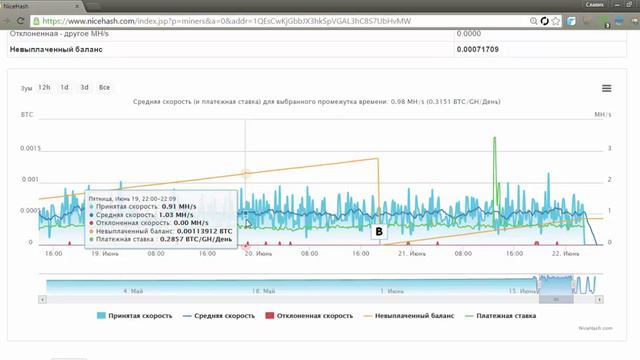
Task: Toggle the Платежная ставка series in legend
Action: pyautogui.click(x=500, y=316)
